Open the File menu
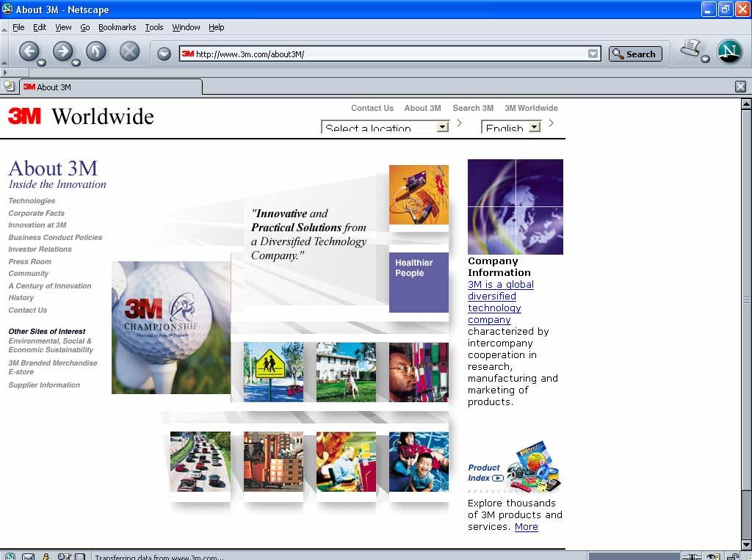 [18, 27]
